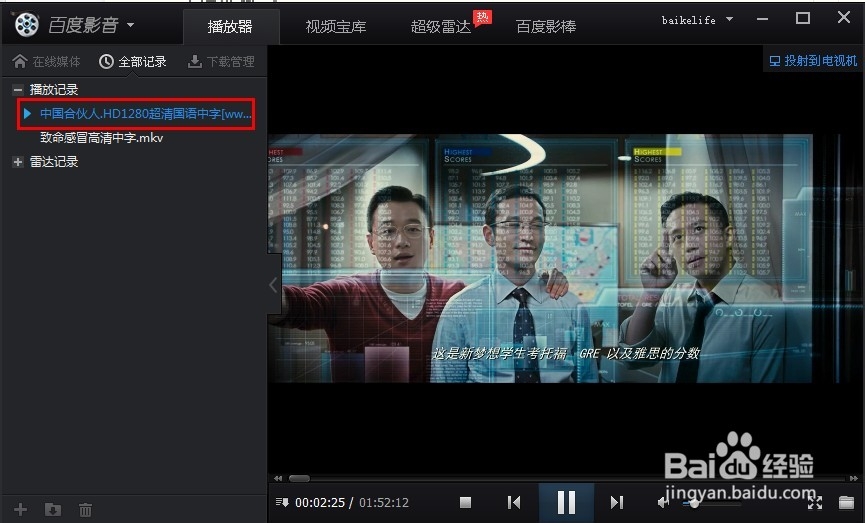Fast forward with seek bar right arrows
The width and height of the screenshot is (865, 523).
pyautogui.click(x=854, y=478)
